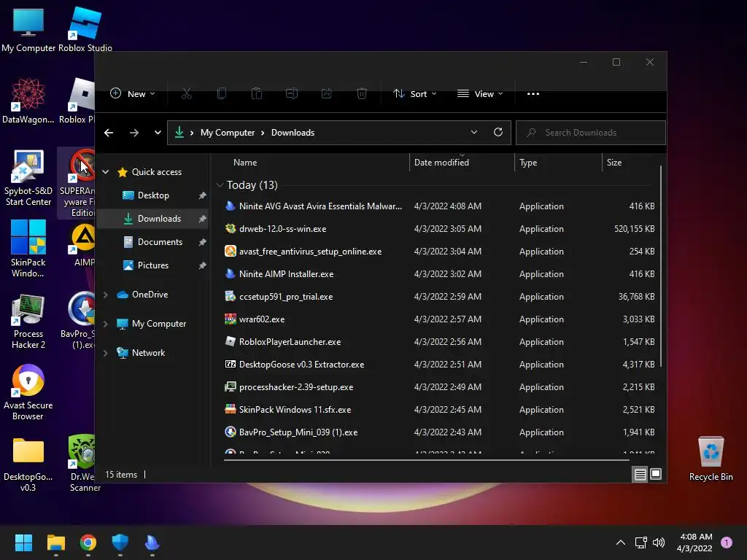Viewport: 747px width, 560px height.
Task: Open My Computer desktop icon
Action: click(x=28, y=28)
